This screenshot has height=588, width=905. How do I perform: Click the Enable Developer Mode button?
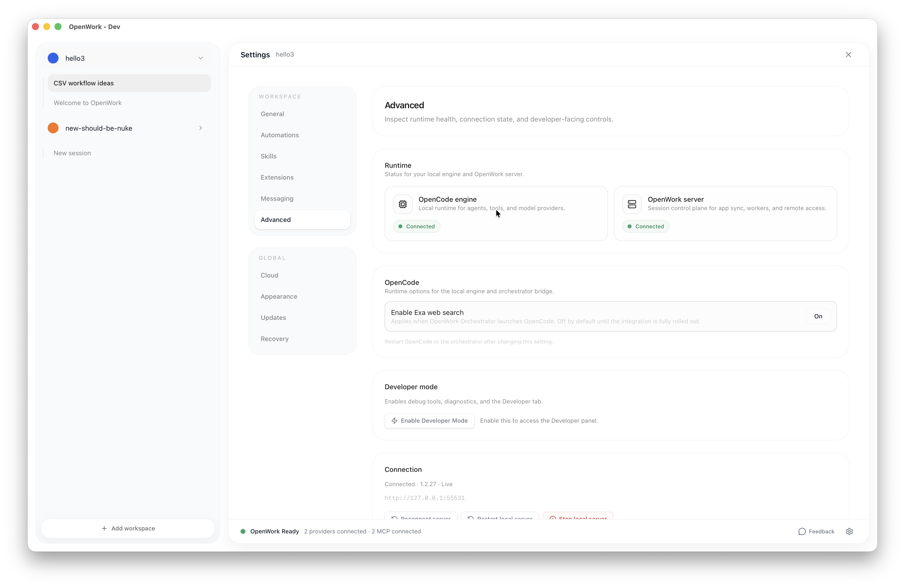pyautogui.click(x=429, y=421)
